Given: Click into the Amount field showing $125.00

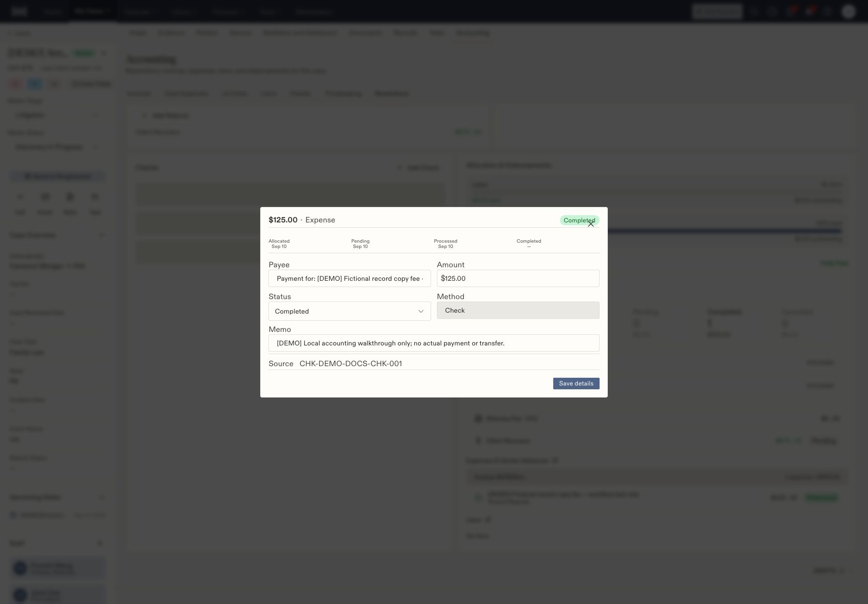Looking at the screenshot, I should pyautogui.click(x=518, y=278).
